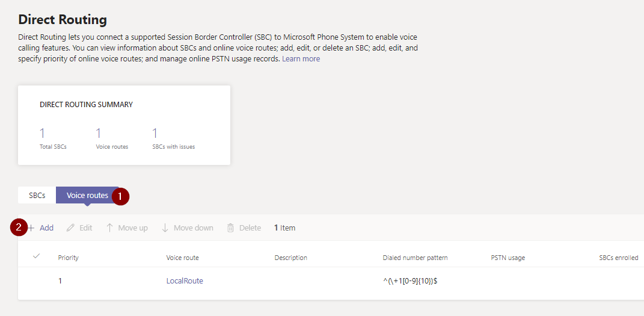This screenshot has height=316, width=644.
Task: Sort by Voice route column header
Action: coord(182,258)
